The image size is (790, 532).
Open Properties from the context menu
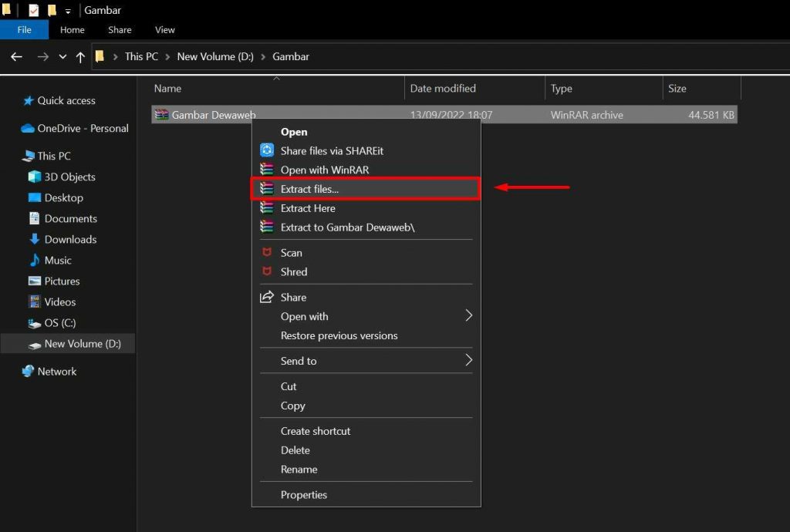click(304, 495)
